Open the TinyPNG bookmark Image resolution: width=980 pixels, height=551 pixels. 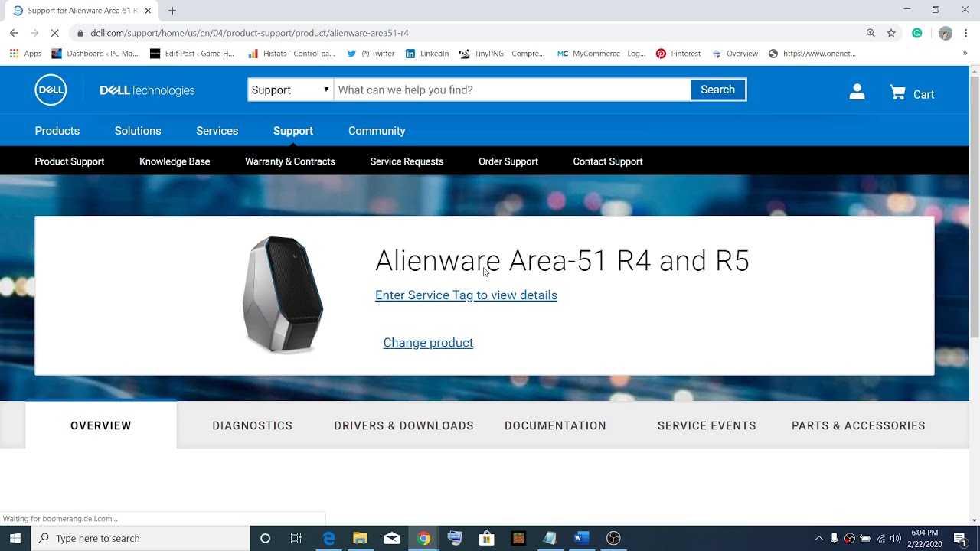[501, 54]
